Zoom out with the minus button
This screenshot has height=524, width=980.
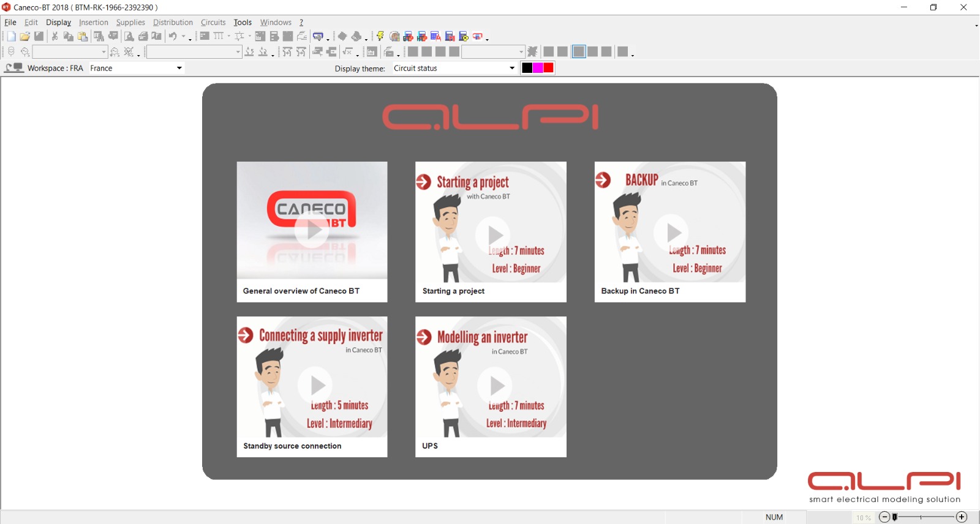click(x=884, y=517)
